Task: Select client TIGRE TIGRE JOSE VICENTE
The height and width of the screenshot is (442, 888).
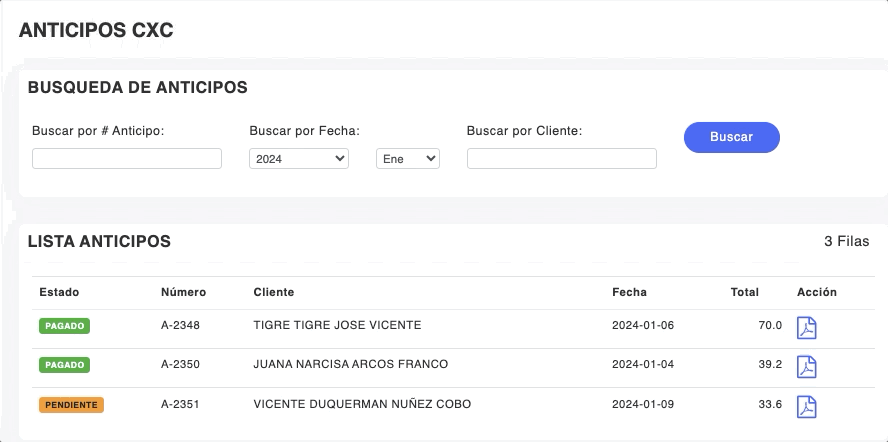Action: [x=337, y=325]
